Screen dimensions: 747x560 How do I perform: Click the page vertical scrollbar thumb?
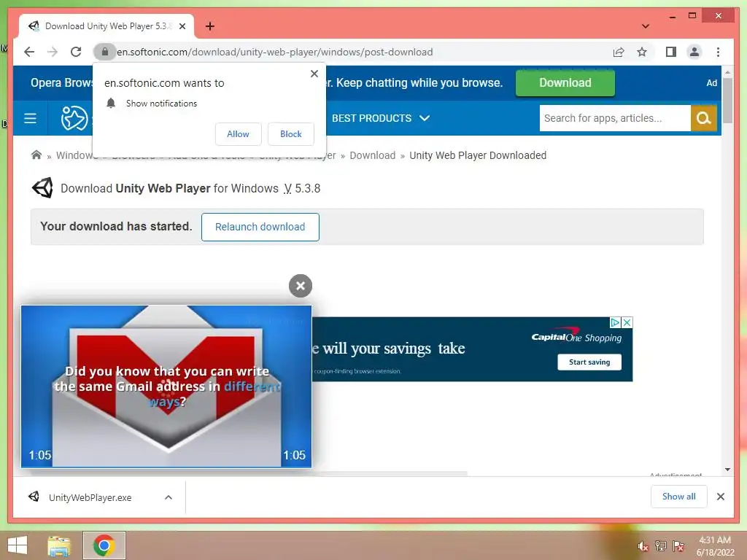727,101
